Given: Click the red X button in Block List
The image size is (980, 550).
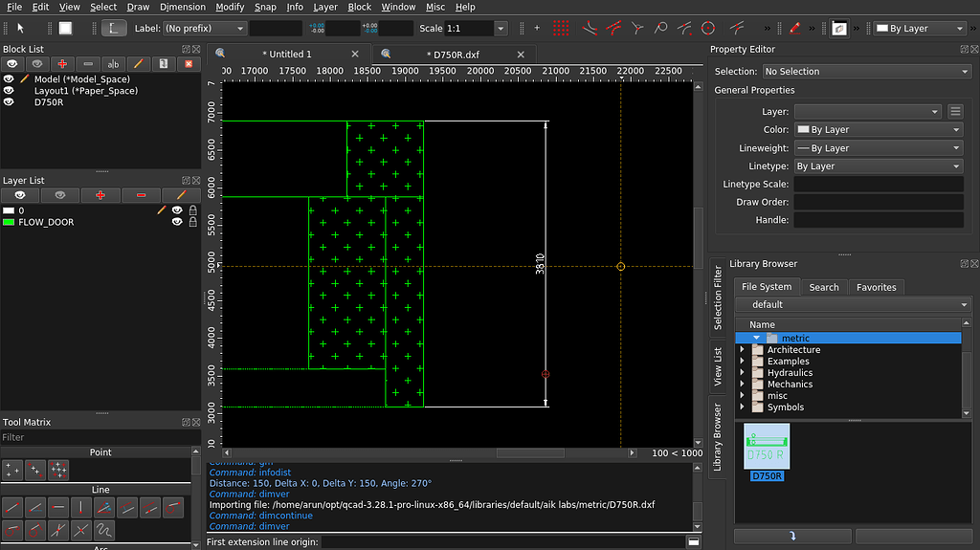Looking at the screenshot, I should pos(189,64).
